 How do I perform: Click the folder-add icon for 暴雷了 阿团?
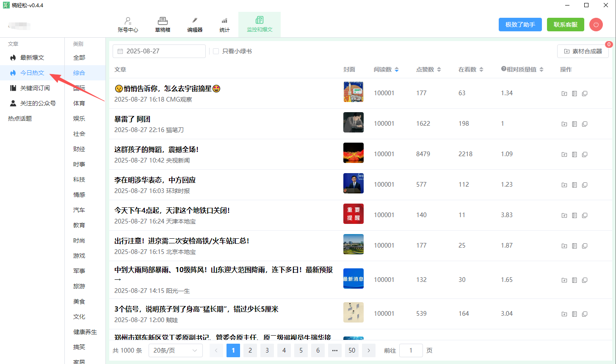(x=564, y=124)
